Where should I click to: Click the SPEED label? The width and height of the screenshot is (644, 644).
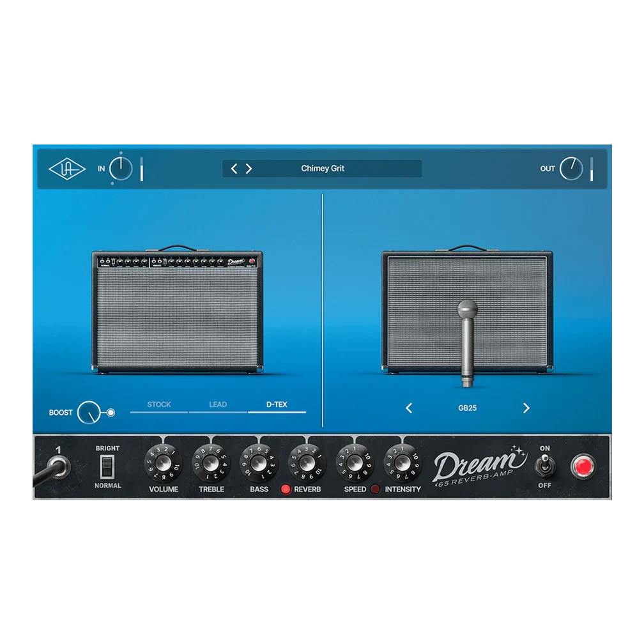click(x=355, y=489)
